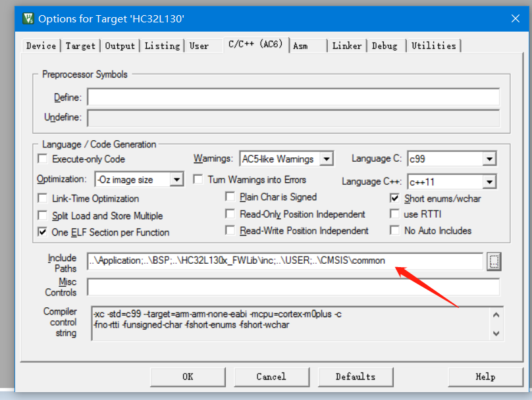Click the Misc Controls input field

click(293, 287)
